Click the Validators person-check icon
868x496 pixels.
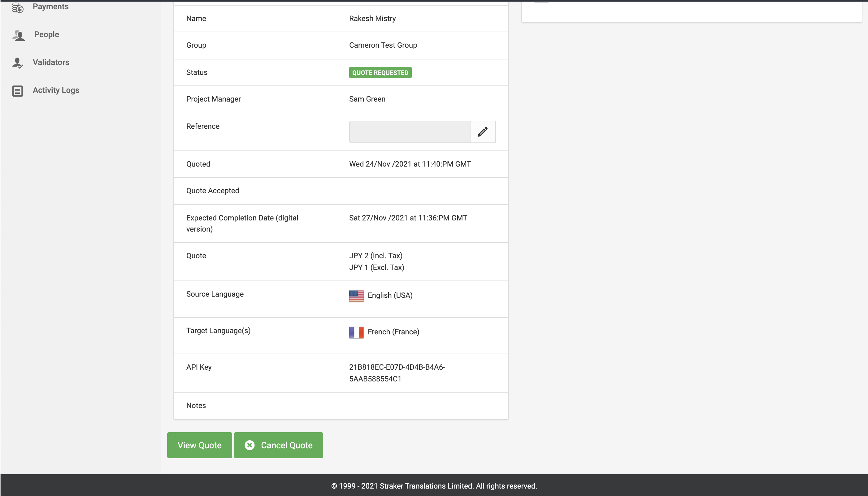point(18,63)
